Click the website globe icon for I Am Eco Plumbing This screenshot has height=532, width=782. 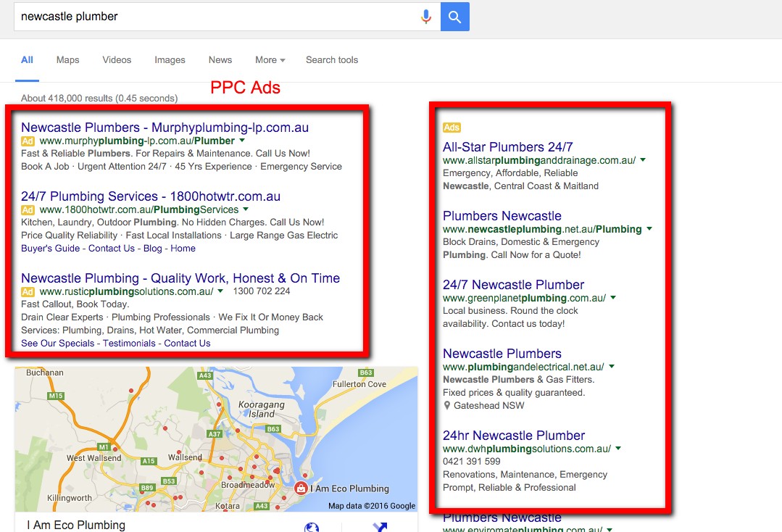311,528
